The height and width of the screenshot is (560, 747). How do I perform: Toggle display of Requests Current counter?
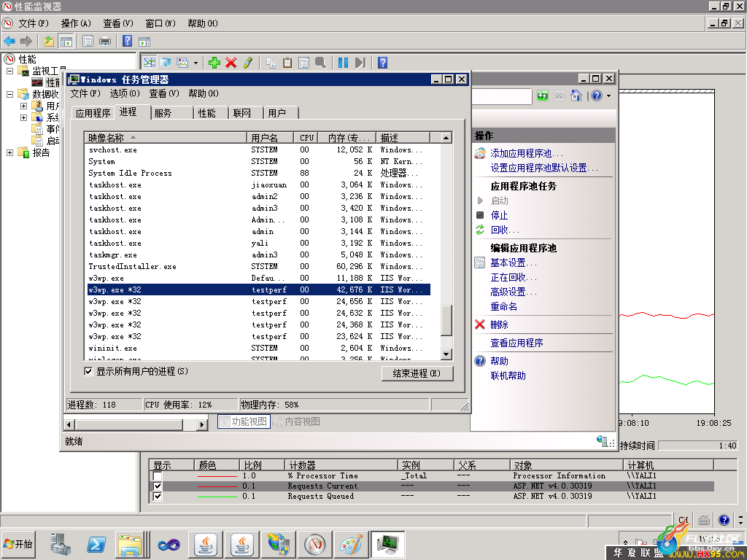158,486
